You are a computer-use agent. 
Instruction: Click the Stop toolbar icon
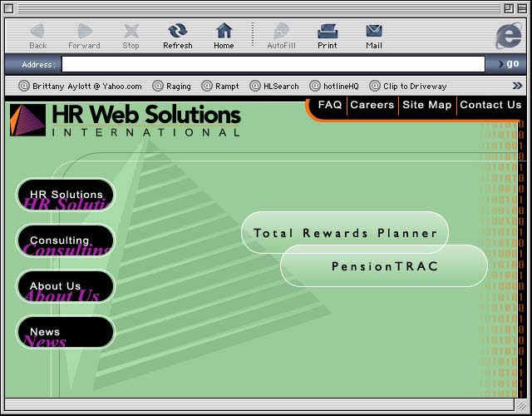click(x=131, y=31)
